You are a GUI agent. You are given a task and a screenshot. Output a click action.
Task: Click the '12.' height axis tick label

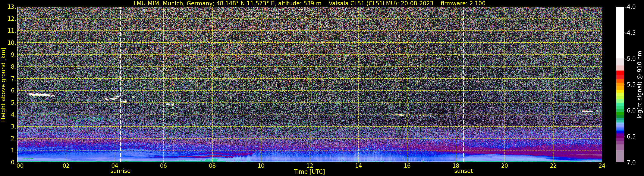click(12, 19)
